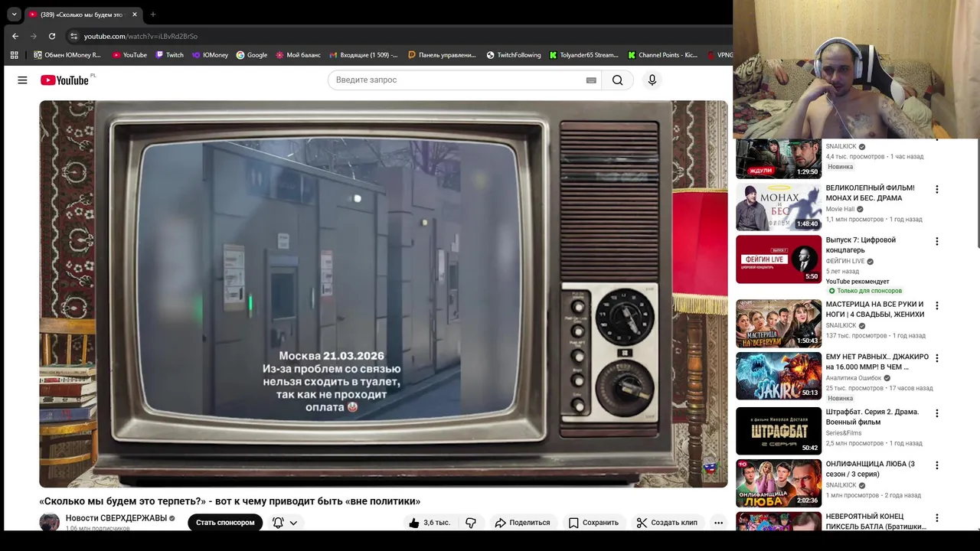Open the 'ОНЛИФАНЩИЦА ЛЮБА' video thumbnail

pos(779,483)
